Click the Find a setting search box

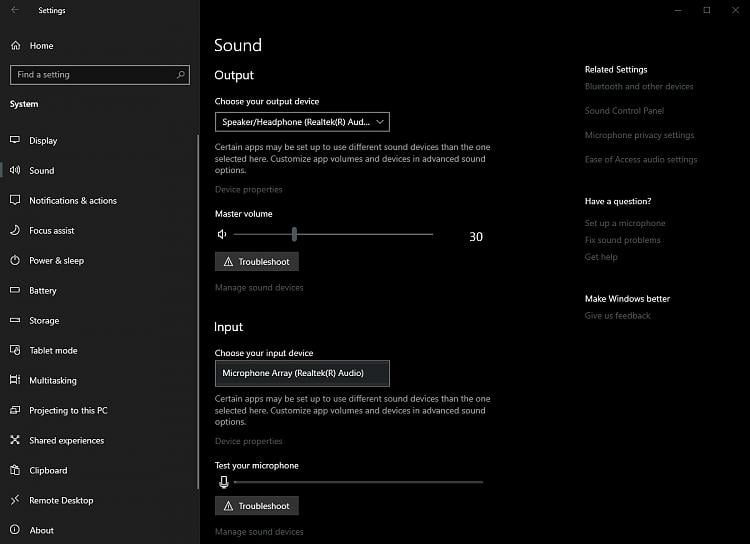pos(100,75)
